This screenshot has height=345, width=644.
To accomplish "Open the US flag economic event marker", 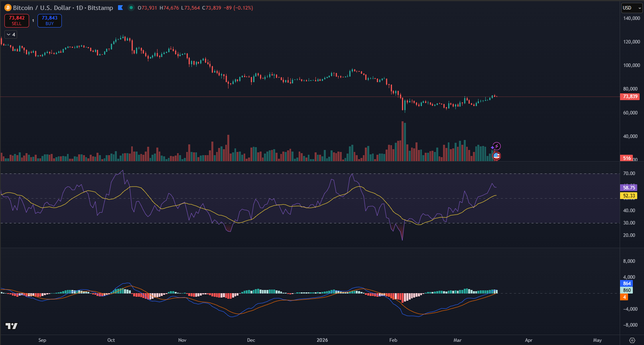I will [496, 156].
